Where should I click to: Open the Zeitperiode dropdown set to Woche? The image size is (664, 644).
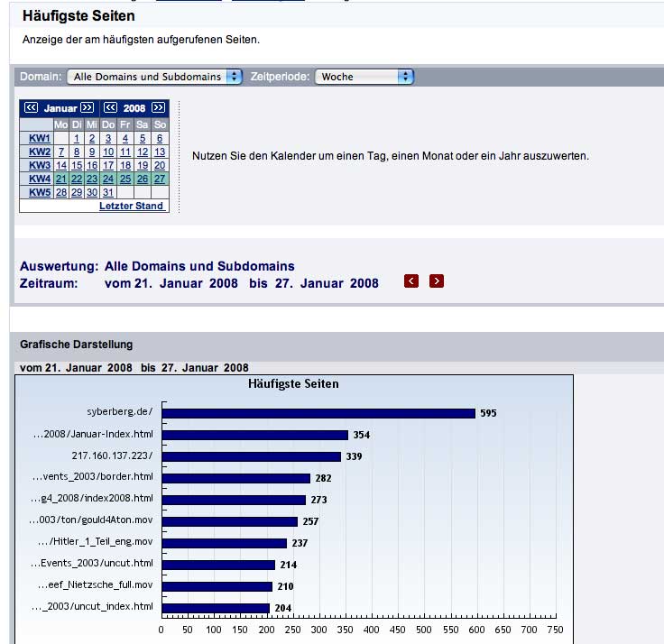point(364,77)
